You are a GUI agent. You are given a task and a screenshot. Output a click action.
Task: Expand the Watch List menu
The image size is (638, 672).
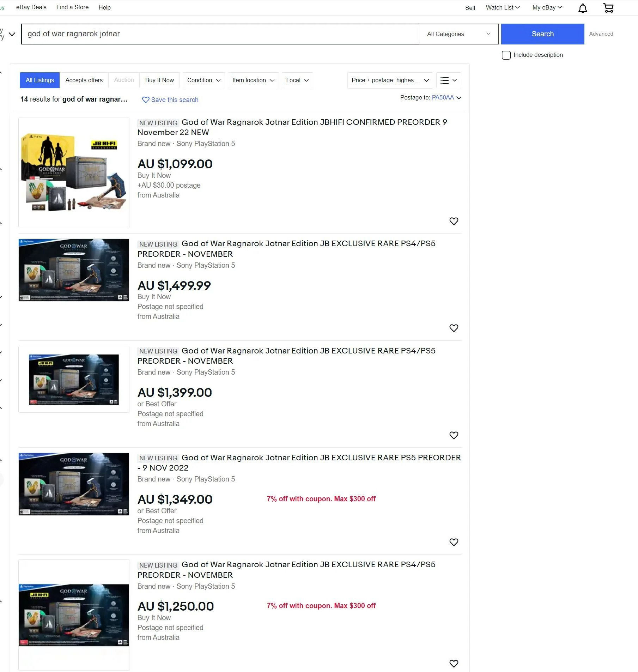click(x=503, y=7)
